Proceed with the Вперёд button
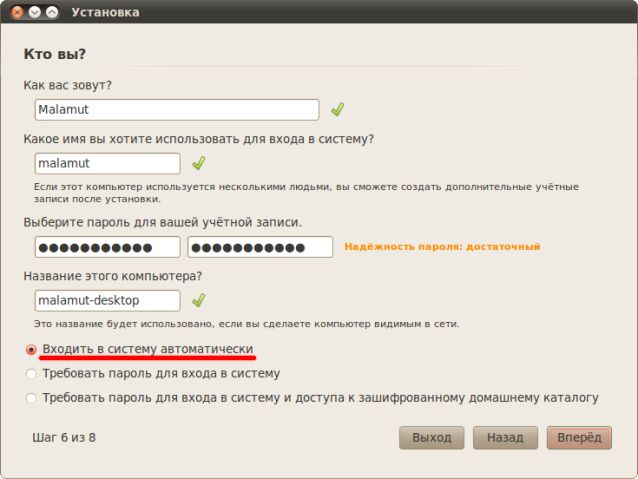The width and height of the screenshot is (638, 479). click(x=579, y=437)
